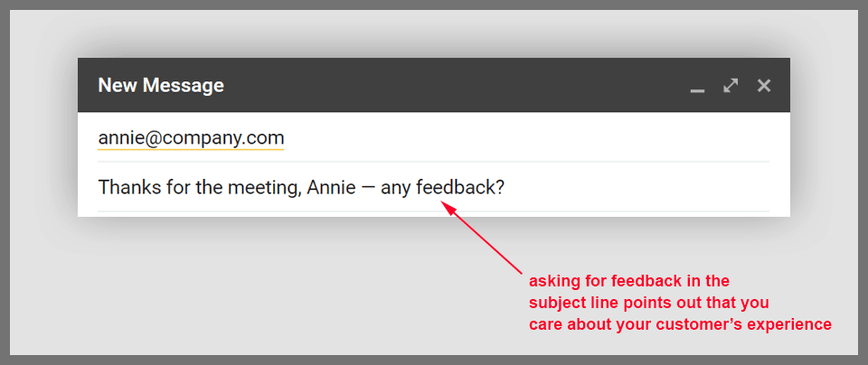Expand compose window to full screen

pyautogui.click(x=731, y=86)
